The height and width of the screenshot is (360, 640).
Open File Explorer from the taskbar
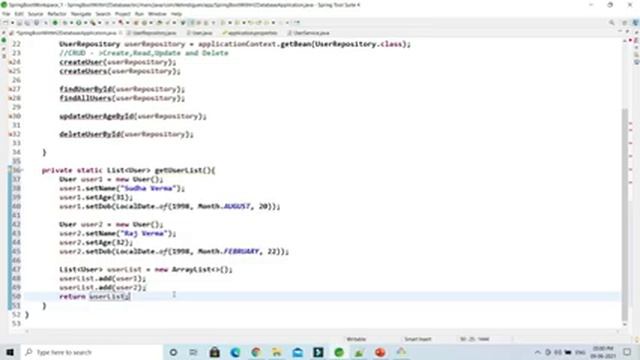pos(277,352)
